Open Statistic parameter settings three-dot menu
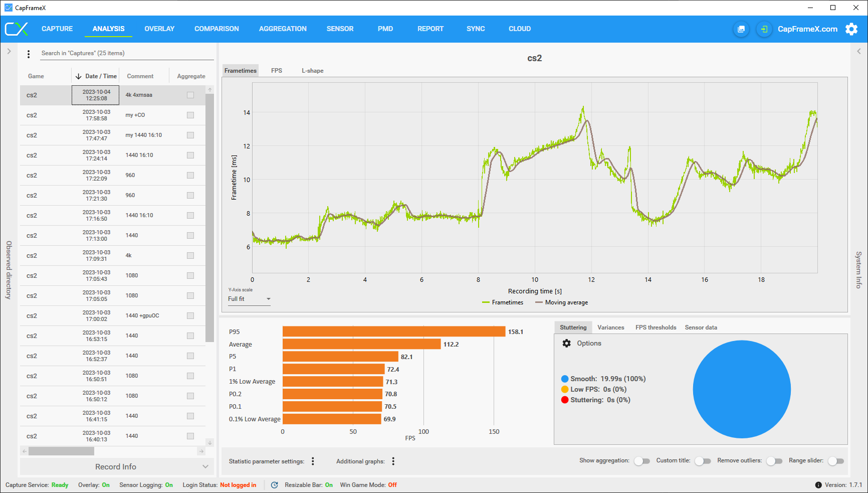Image resolution: width=868 pixels, height=493 pixels. coord(313,461)
